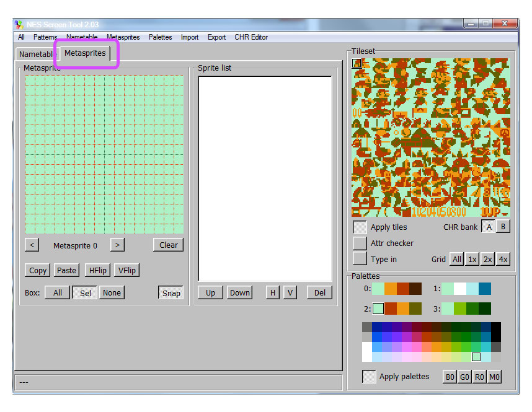Minimize the NES Screen Tool window
532x412 pixels.
coord(471,24)
